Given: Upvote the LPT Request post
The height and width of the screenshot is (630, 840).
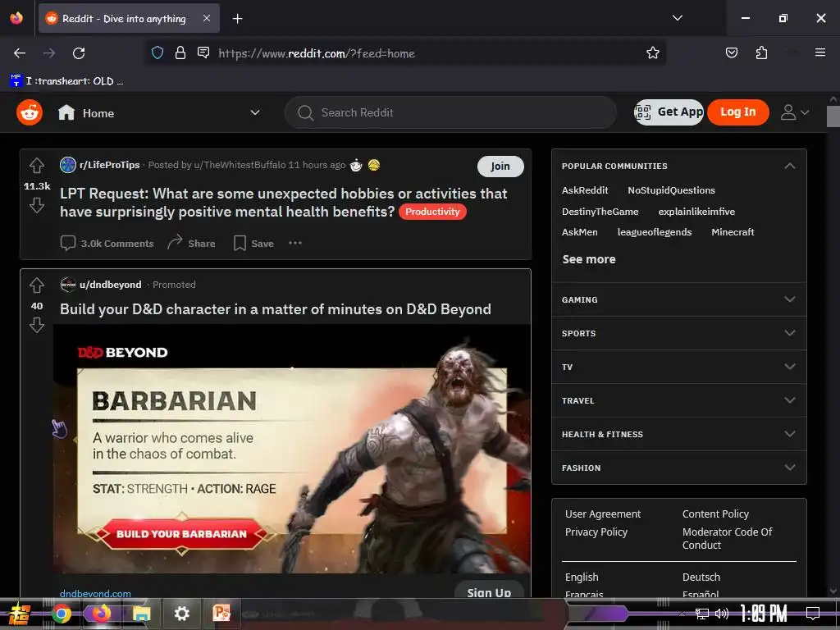Looking at the screenshot, I should [x=36, y=166].
